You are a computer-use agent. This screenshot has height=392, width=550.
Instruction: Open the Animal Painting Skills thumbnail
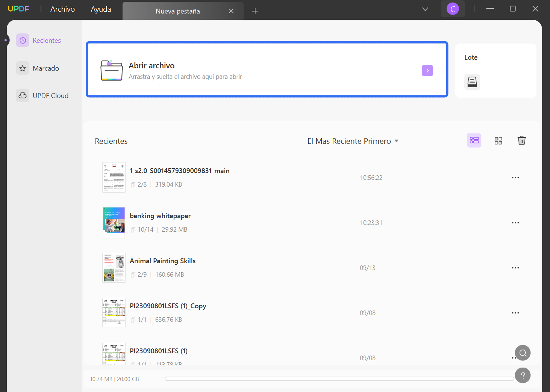tap(114, 268)
